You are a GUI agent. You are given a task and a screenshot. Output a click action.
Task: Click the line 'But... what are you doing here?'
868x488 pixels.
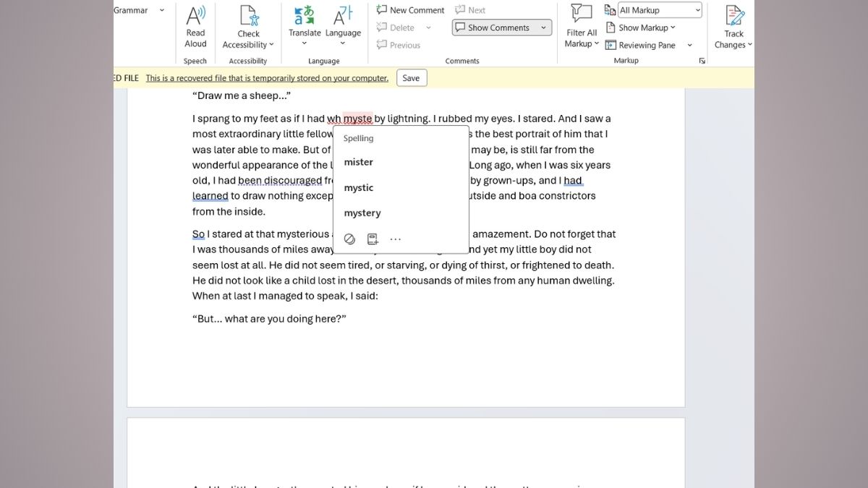pos(269,319)
